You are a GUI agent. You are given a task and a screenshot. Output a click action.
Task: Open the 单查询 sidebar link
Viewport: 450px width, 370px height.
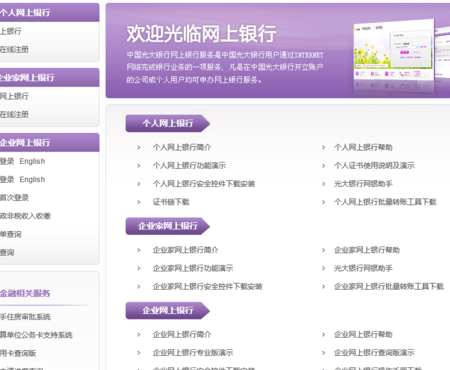(10, 234)
